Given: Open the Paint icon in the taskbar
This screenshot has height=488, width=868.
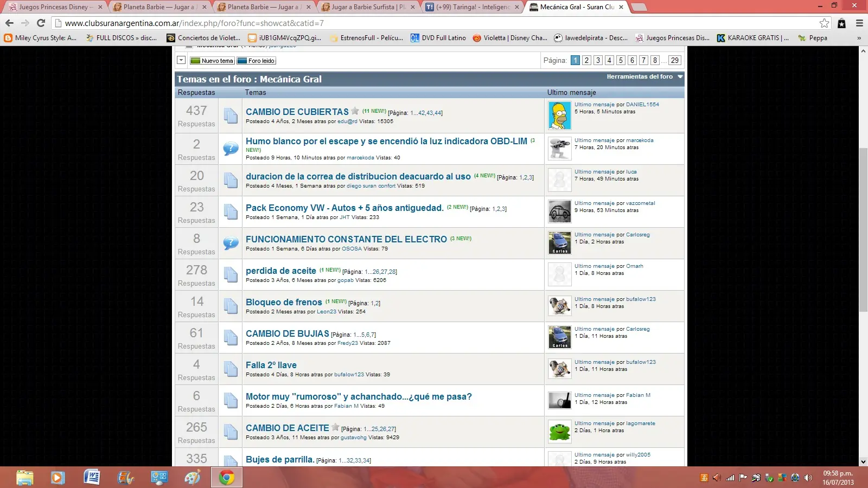Looking at the screenshot, I should pos(193,477).
